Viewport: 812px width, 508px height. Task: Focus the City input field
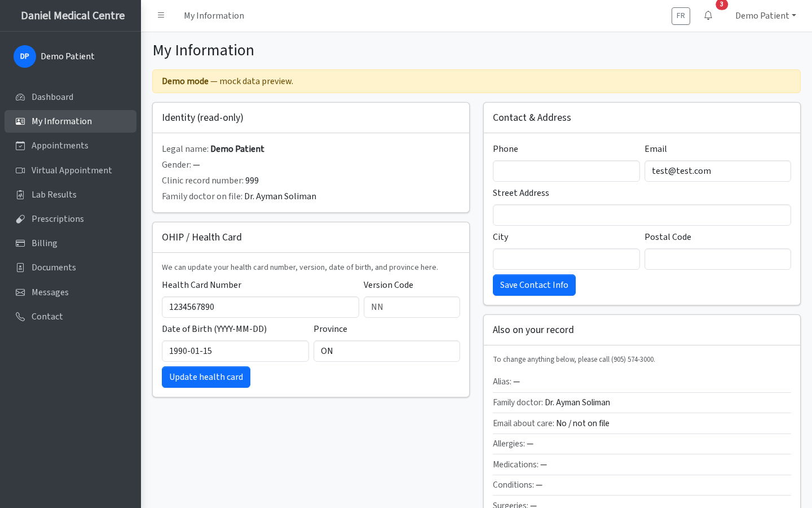click(x=566, y=259)
